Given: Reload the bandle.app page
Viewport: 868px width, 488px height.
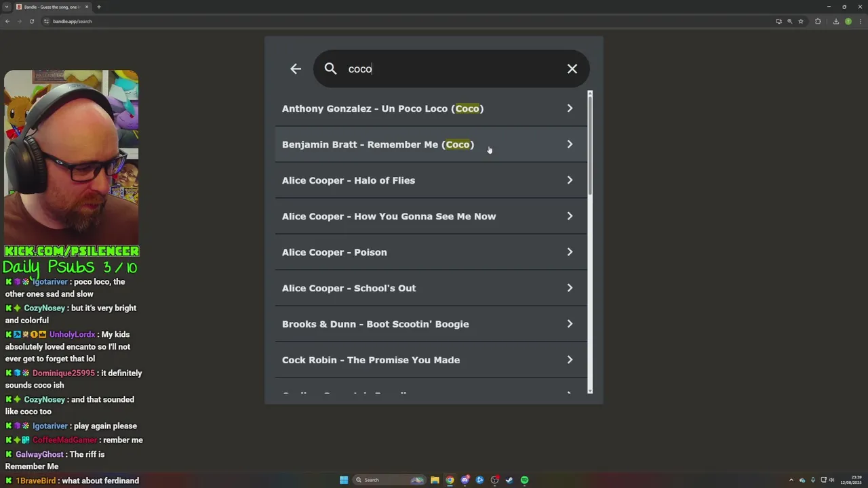Looking at the screenshot, I should tap(31, 21).
